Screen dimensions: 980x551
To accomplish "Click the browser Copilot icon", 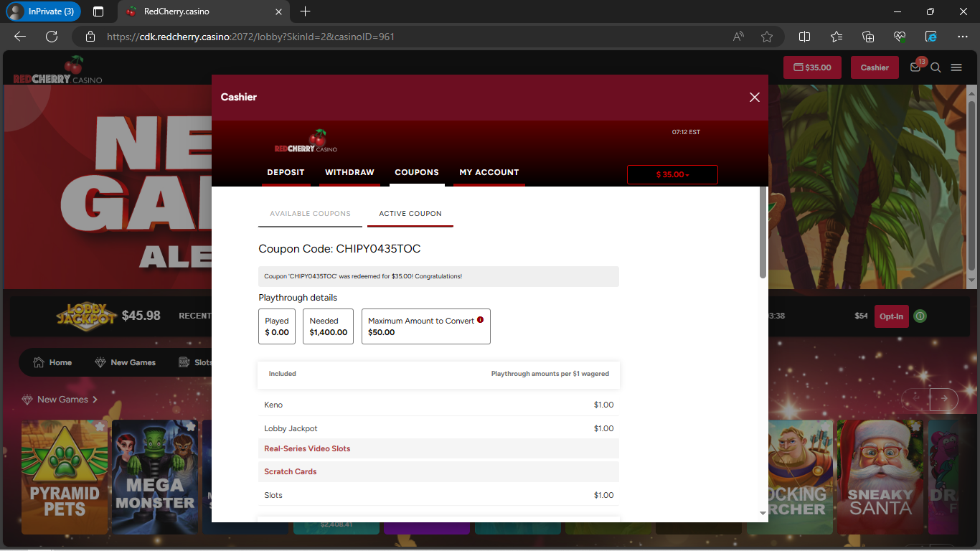I will pos(931,37).
